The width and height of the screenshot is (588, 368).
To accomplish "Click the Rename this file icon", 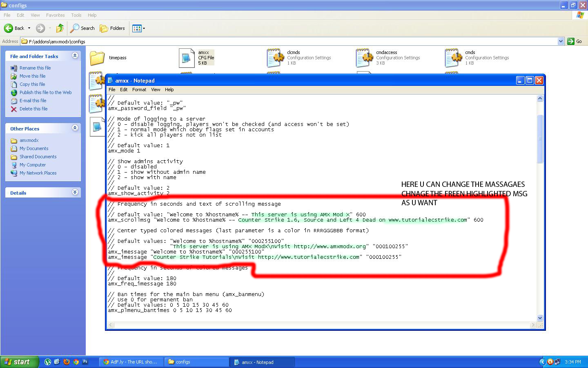I will click(14, 68).
